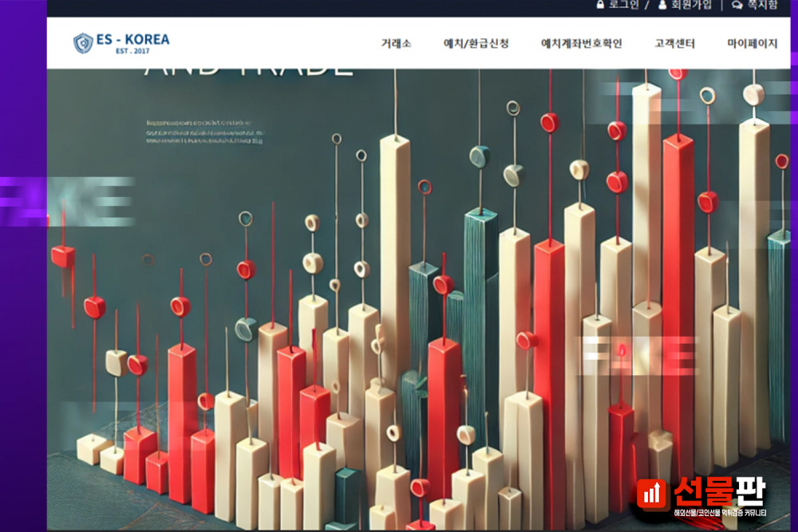
Task: Click the 'AND TRADE' hero headline
Action: click(248, 72)
